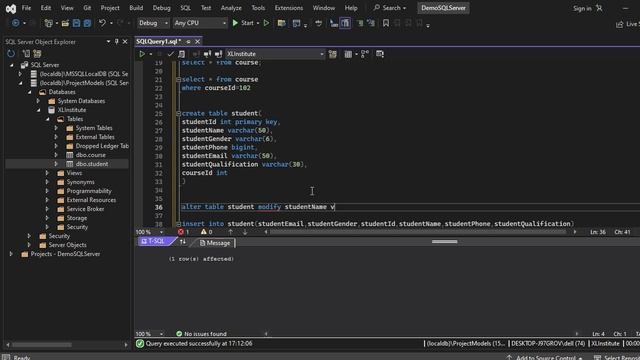Click Add to Source Control button
The height and width of the screenshot is (360, 640).
tap(545, 358)
